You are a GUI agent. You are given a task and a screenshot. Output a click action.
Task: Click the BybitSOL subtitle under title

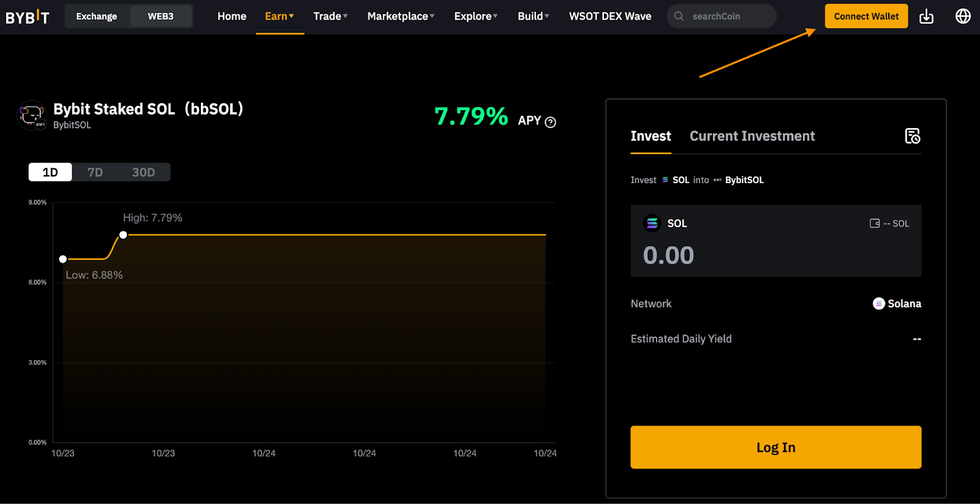click(x=72, y=125)
